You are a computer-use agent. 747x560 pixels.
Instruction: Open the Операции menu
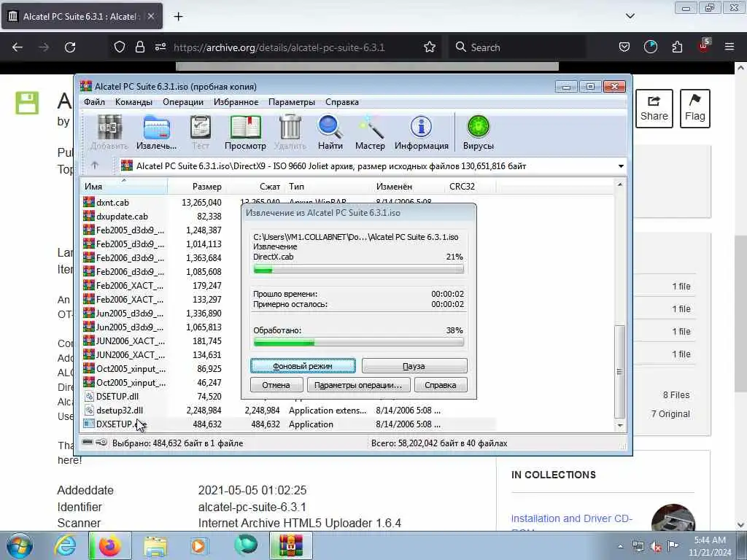(183, 102)
